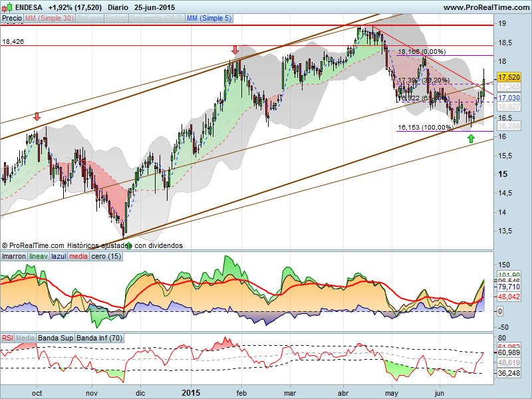Click the 18,168 (0,00%) Fibonacci label
This screenshot has width=532, height=399.
[422, 52]
